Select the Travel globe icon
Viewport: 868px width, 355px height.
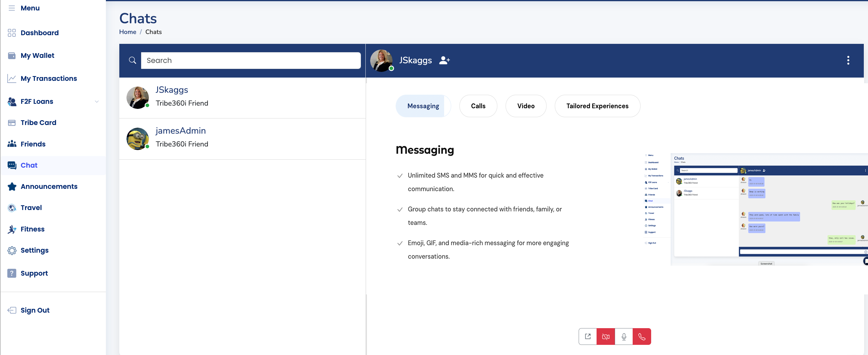tap(11, 208)
